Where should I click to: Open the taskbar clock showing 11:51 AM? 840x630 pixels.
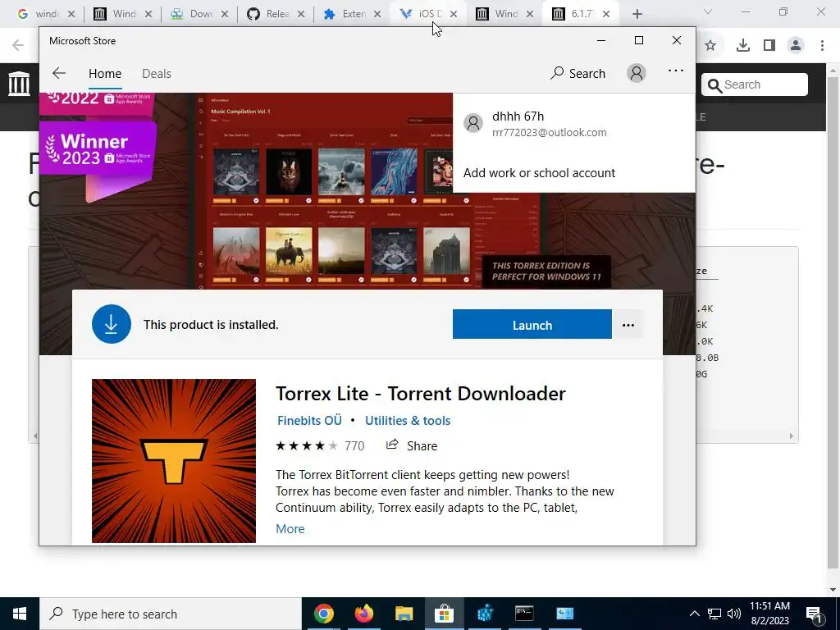(x=769, y=614)
